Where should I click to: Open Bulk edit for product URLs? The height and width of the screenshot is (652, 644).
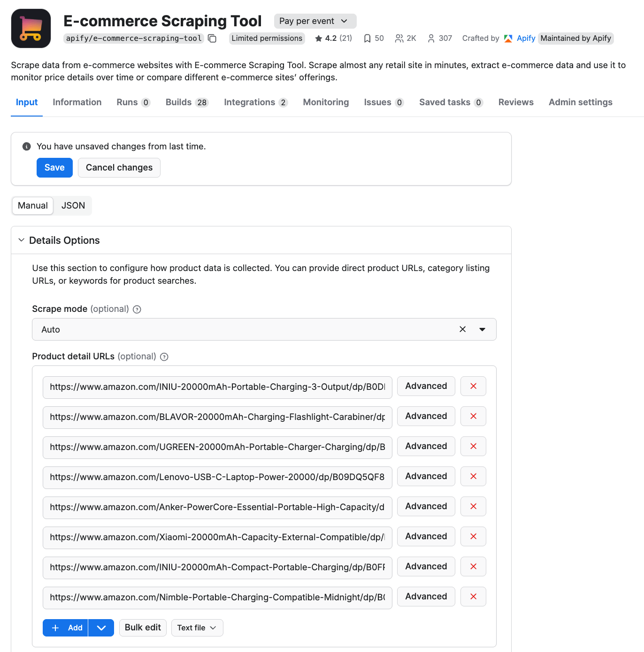click(x=142, y=628)
